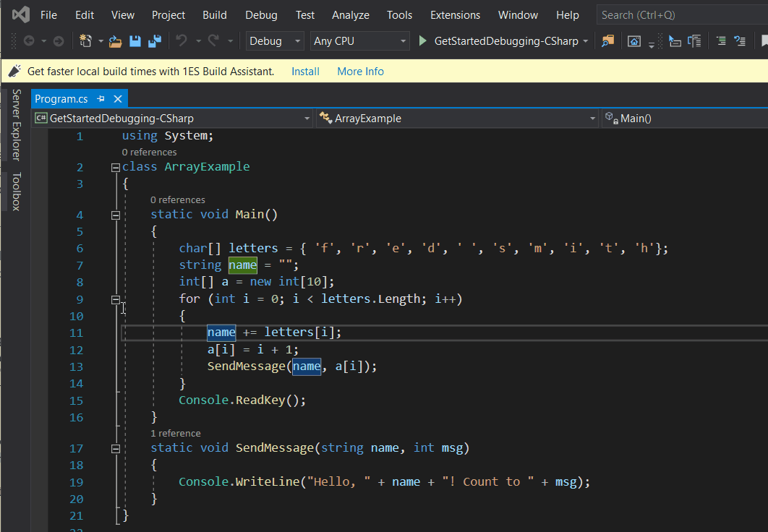Image resolution: width=768 pixels, height=532 pixels.
Task: Click the Save All toolbar icon
Action: pos(154,41)
